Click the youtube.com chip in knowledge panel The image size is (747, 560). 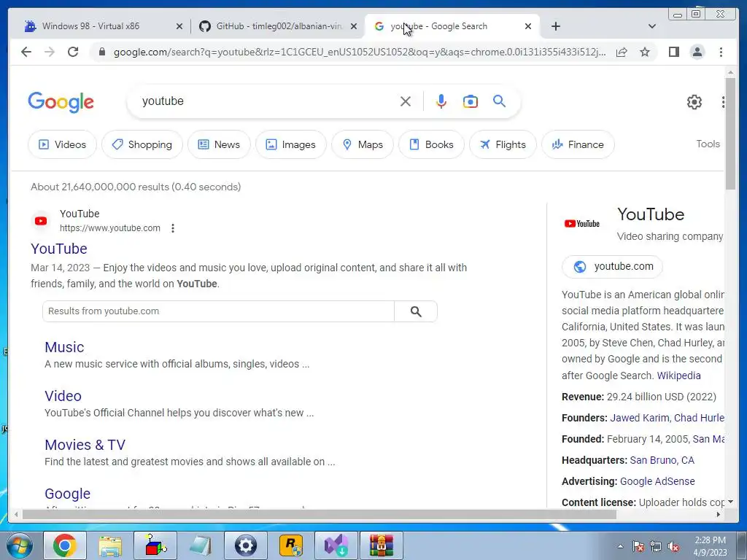tap(612, 267)
